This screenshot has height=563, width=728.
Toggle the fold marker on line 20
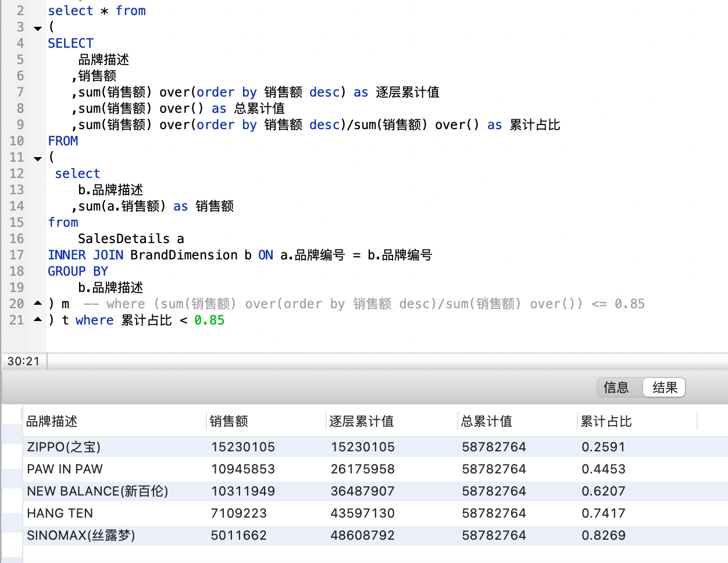[38, 303]
